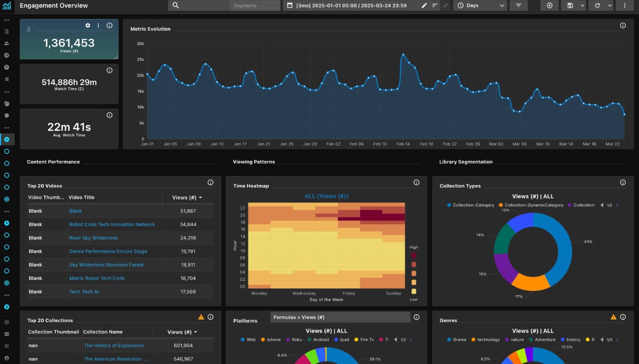
Task: Click the warning triangle on Top 20 Collections
Action: tap(201, 317)
